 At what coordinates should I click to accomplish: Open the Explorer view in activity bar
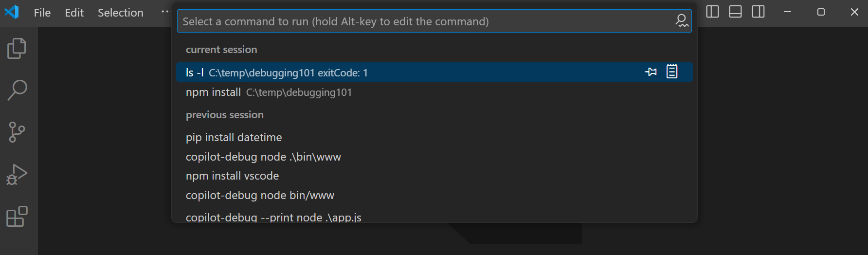(17, 48)
